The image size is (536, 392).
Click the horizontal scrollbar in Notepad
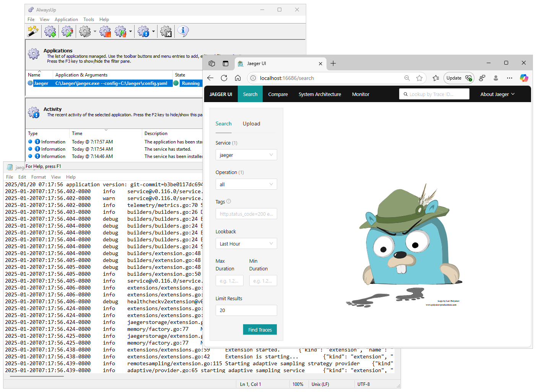pyautogui.click(x=37, y=376)
